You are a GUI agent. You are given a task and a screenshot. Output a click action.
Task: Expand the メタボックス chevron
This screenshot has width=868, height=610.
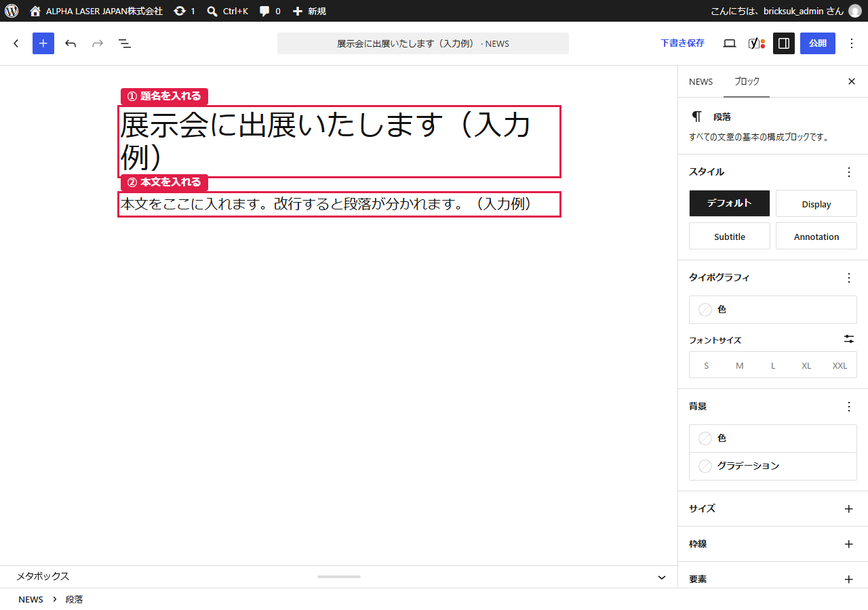coord(662,577)
